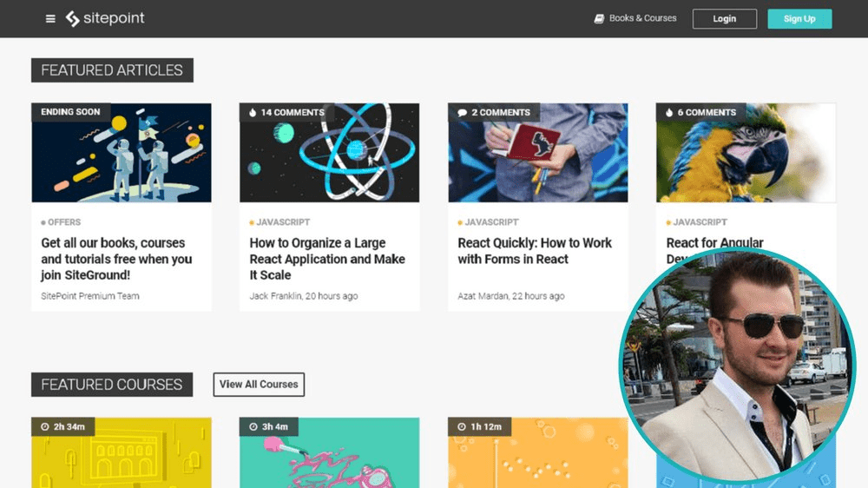Open the SiteGround free books offer link
Screen dimensions: 868x488
click(116, 259)
